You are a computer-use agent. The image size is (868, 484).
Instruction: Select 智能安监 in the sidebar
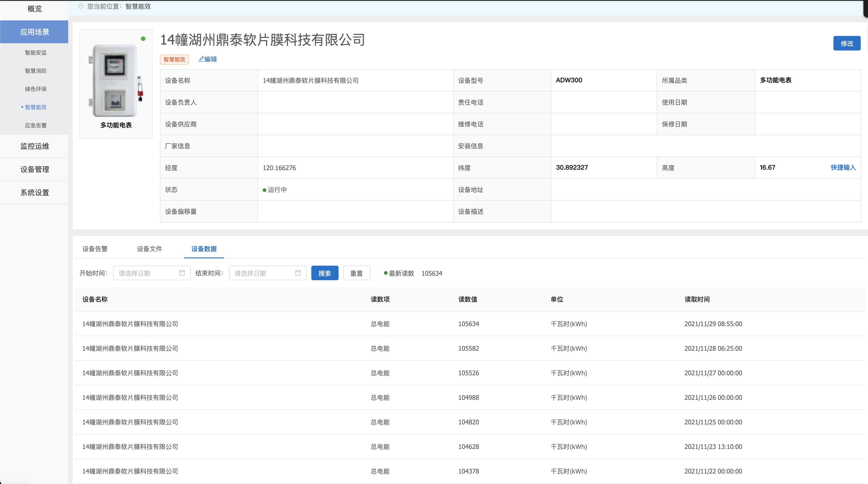pos(36,53)
